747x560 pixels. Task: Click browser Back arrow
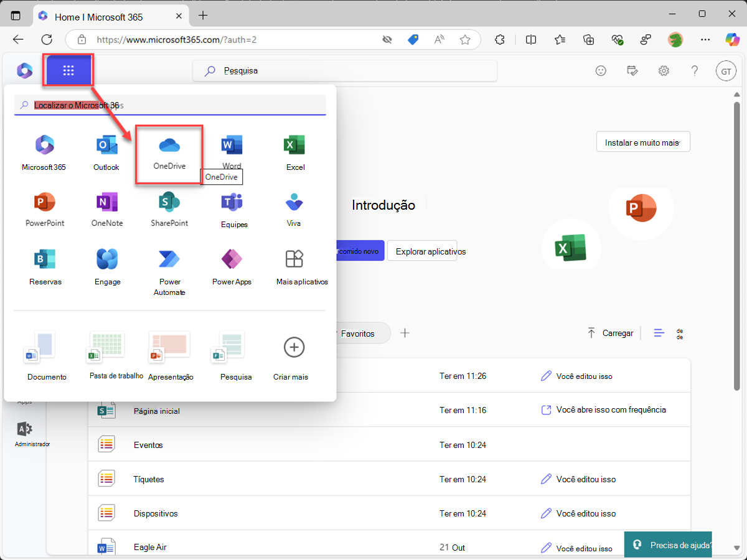(x=18, y=40)
